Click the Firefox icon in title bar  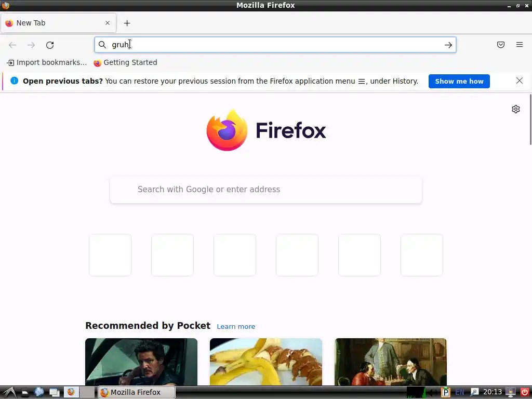5,5
